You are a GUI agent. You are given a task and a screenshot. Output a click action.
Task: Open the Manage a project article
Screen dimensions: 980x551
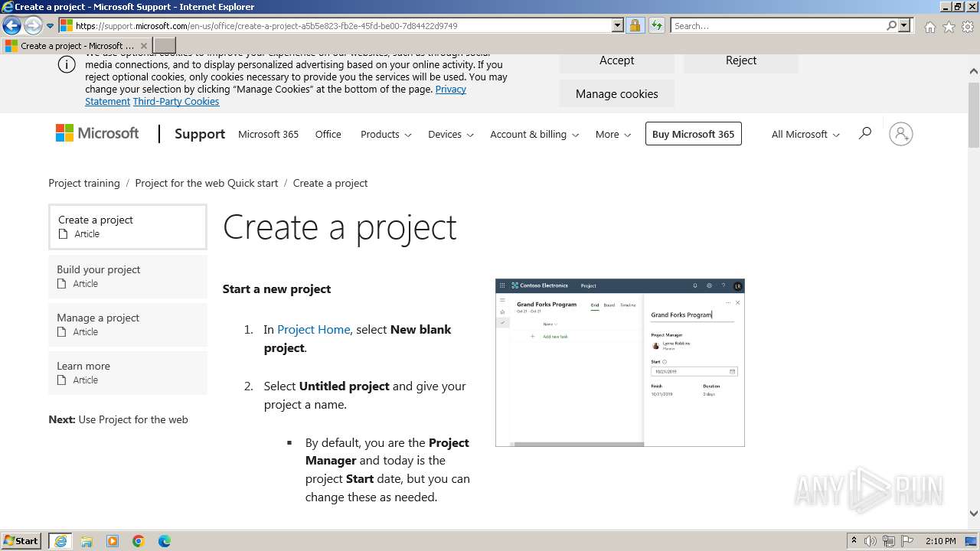tap(128, 324)
